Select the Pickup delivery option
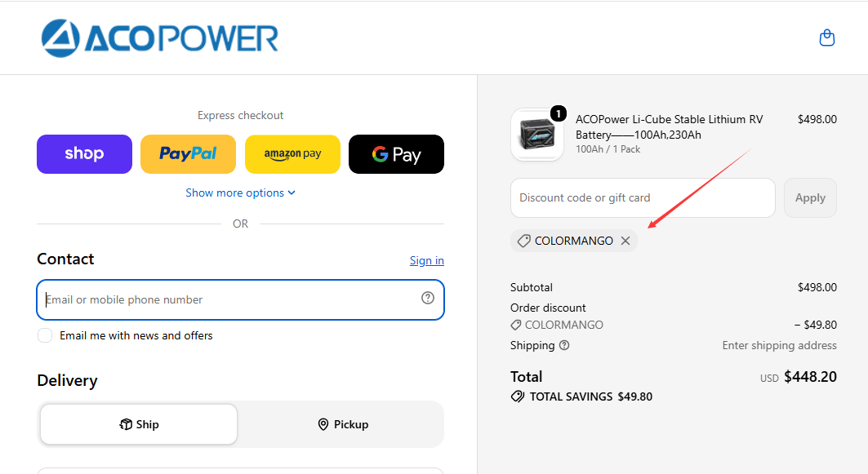868x474 pixels. (343, 424)
